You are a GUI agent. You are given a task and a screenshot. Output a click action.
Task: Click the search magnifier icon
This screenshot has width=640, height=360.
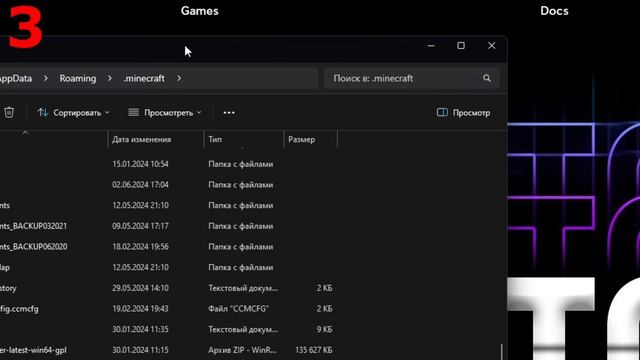[x=487, y=78]
